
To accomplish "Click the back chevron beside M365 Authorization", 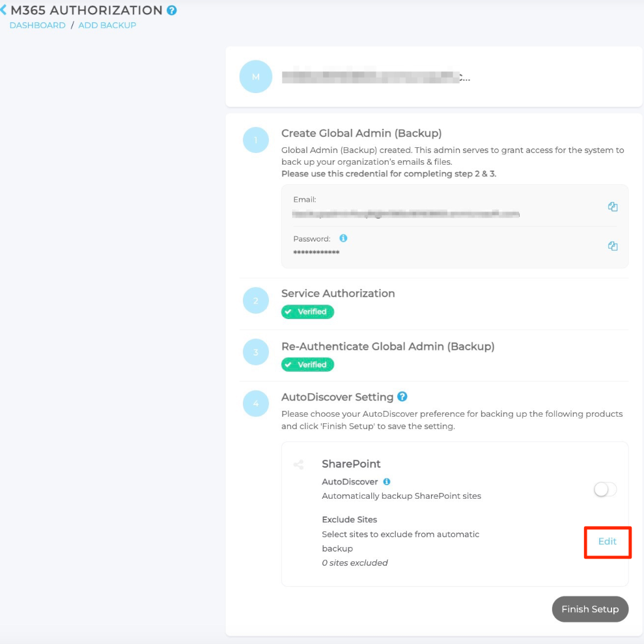I will point(4,10).
